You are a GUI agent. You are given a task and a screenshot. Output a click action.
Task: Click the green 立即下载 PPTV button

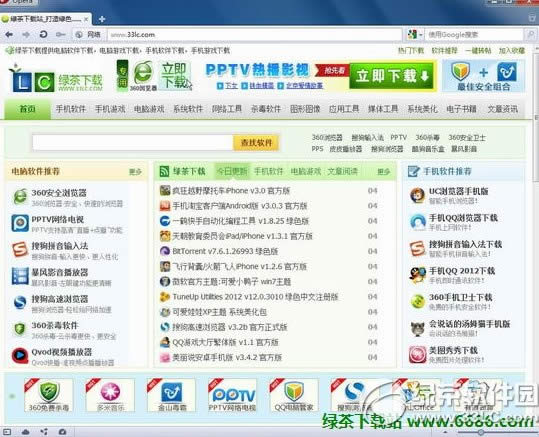392,76
